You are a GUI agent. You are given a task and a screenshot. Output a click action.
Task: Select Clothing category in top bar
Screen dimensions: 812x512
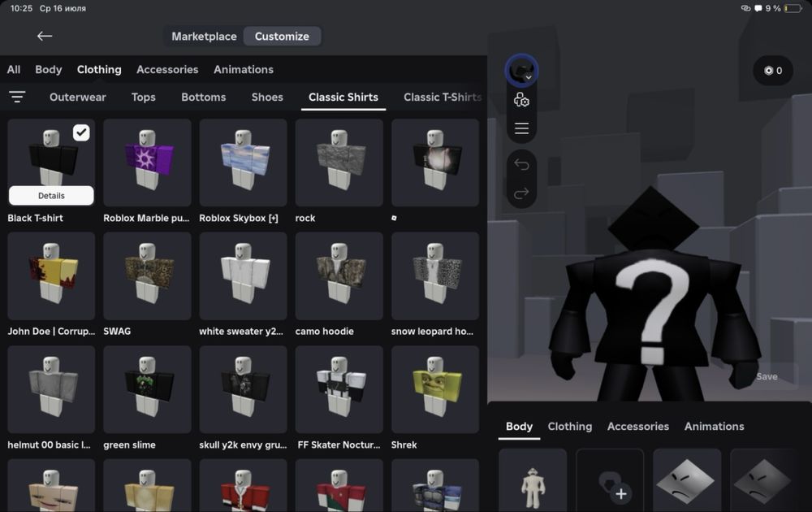pyautogui.click(x=99, y=69)
